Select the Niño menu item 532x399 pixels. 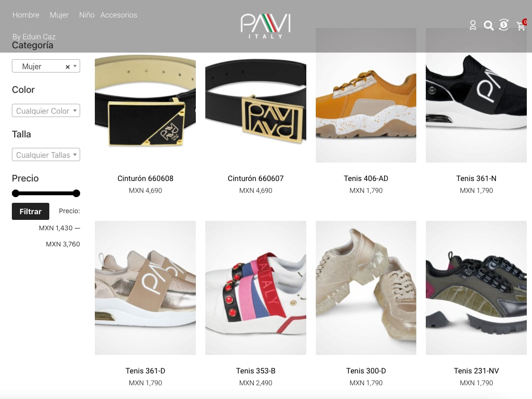click(x=86, y=15)
